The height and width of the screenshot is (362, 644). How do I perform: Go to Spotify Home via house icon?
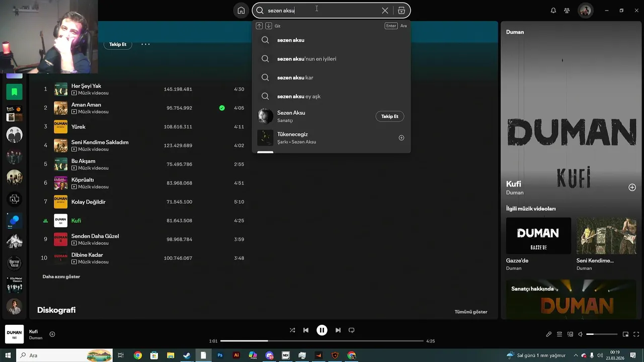click(x=241, y=11)
